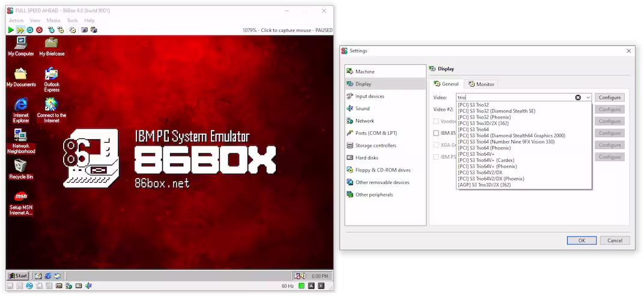Click the red power shutdown icon in toolbar

(x=40, y=30)
